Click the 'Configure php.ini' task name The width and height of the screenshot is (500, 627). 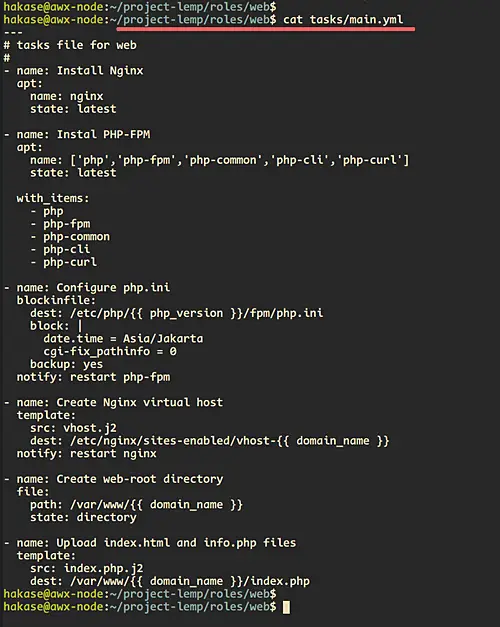pos(113,288)
